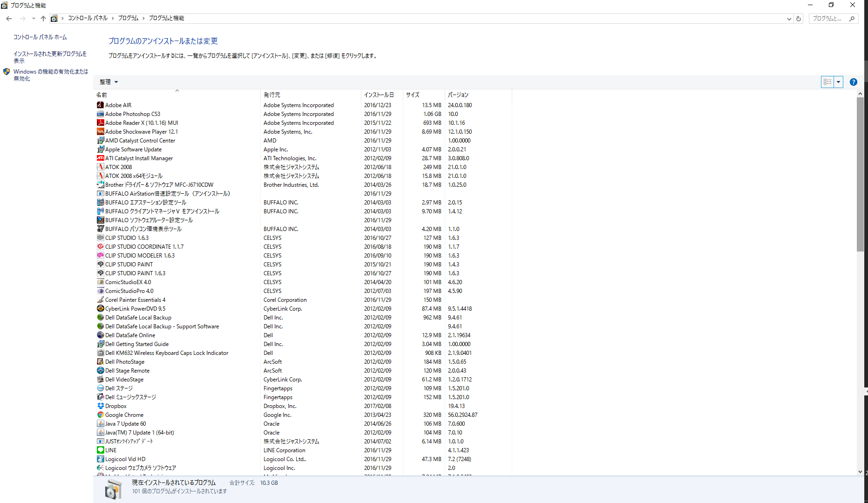Sort by the 名前 column header

(177, 95)
